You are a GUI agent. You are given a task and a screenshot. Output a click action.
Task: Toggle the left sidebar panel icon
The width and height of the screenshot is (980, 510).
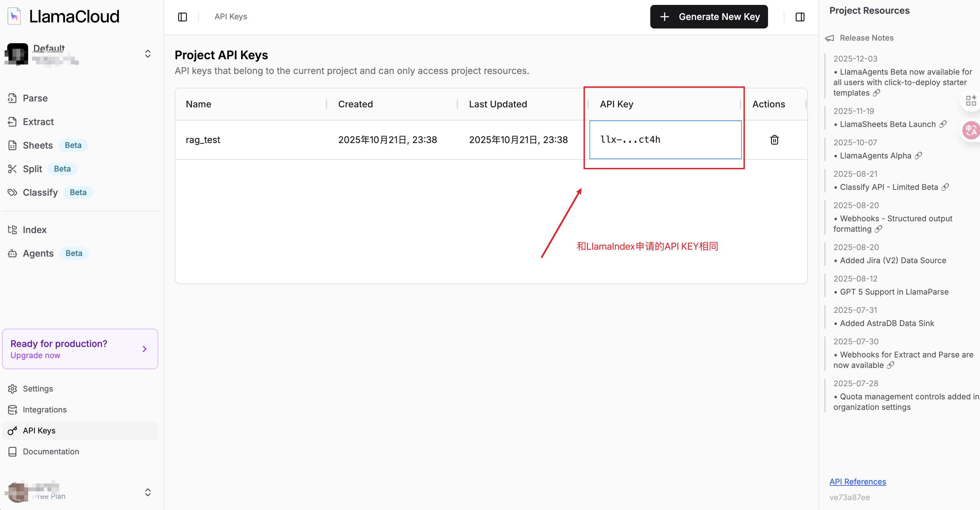click(x=183, y=17)
